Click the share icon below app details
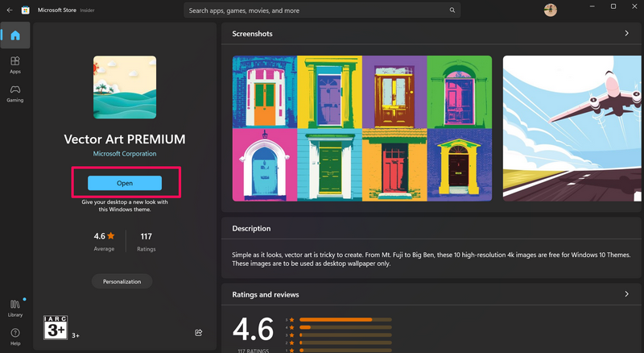The image size is (644, 353). click(199, 332)
